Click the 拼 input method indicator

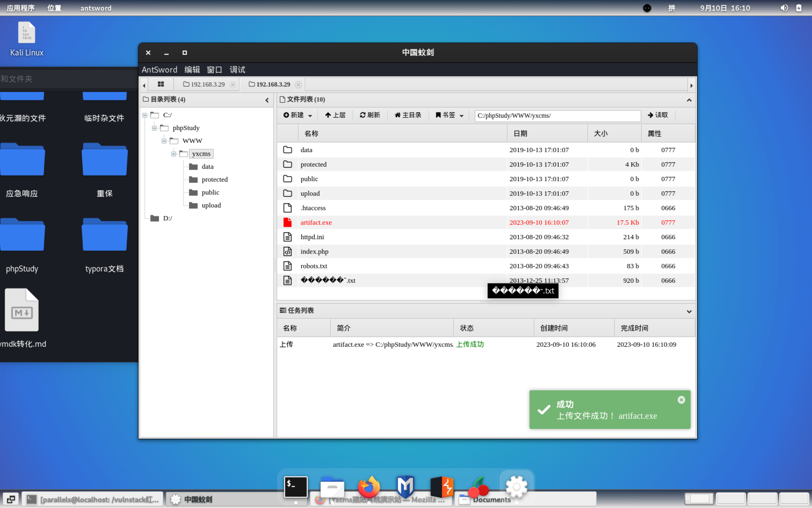[x=671, y=8]
